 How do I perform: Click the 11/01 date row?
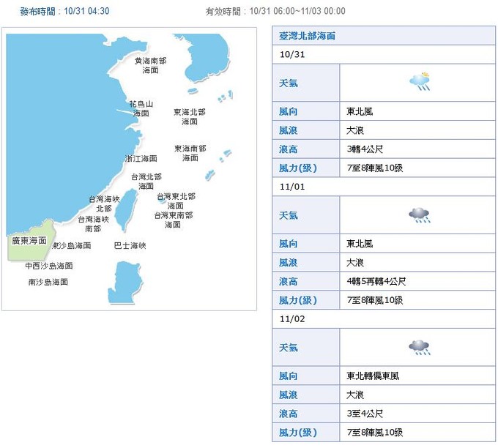pos(384,187)
